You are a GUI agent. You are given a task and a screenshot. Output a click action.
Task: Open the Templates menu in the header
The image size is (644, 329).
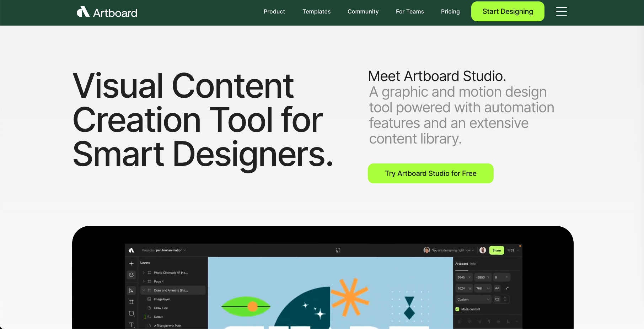tap(316, 11)
